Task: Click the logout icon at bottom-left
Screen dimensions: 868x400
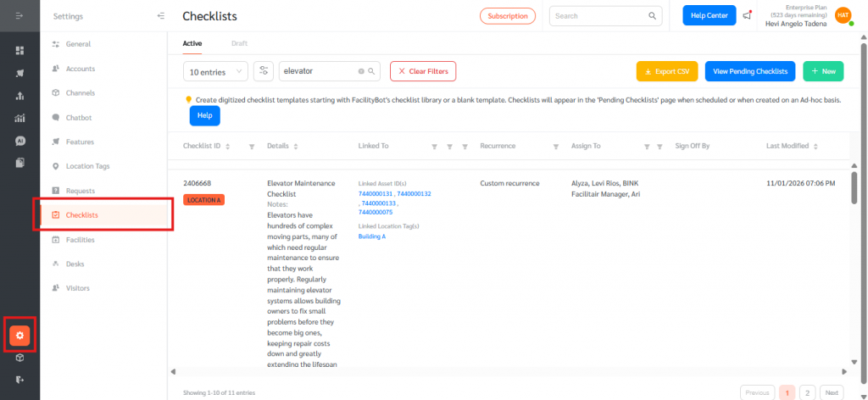Action: pos(19,379)
